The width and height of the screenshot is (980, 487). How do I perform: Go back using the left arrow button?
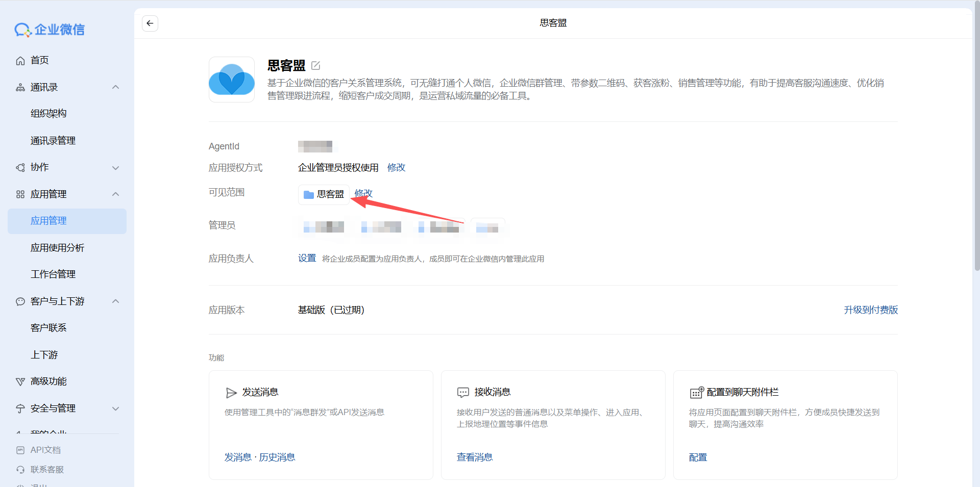[x=150, y=23]
